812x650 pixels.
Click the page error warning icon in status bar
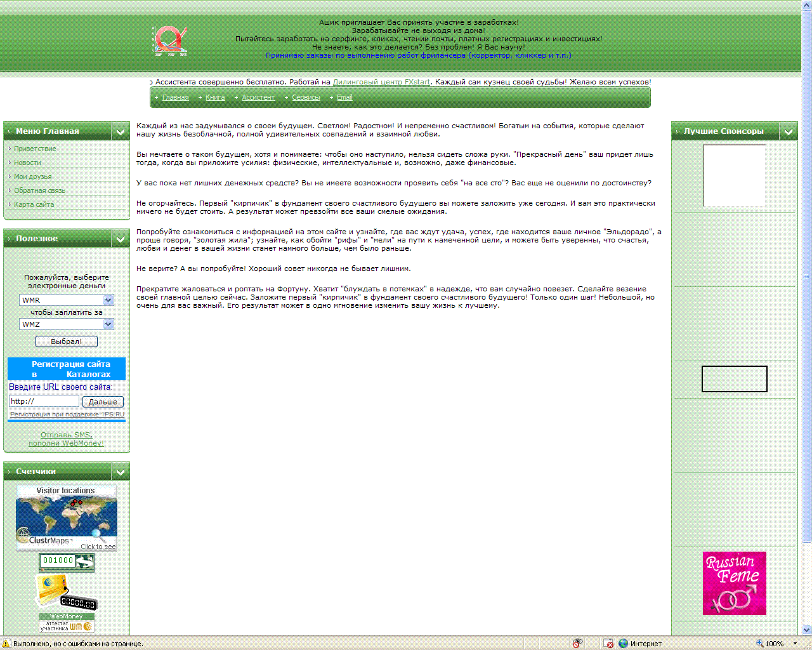point(6,644)
